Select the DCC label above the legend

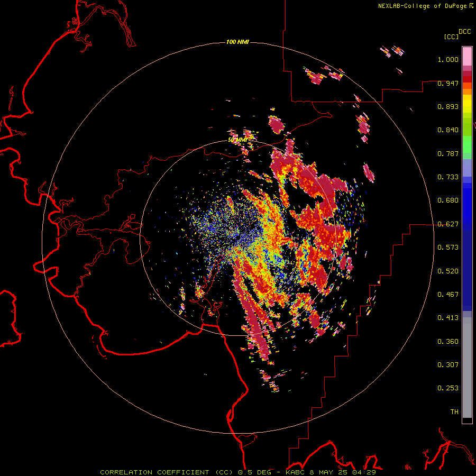[464, 32]
